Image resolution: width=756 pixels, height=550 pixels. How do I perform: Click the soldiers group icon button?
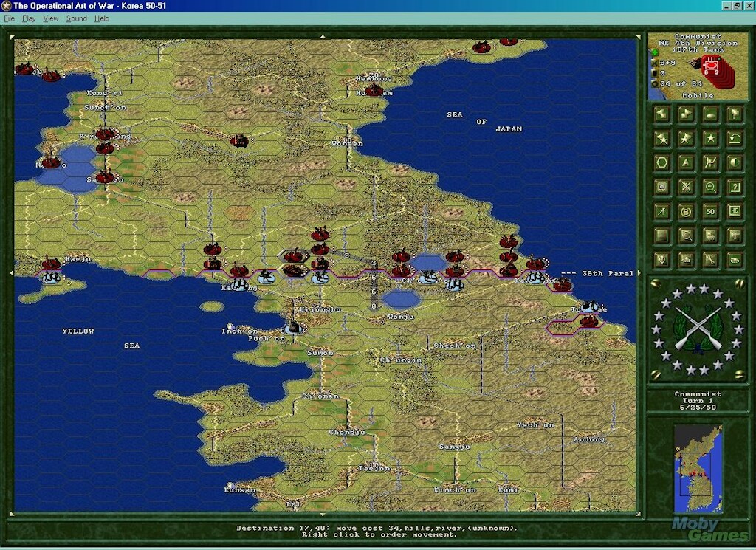[710, 236]
